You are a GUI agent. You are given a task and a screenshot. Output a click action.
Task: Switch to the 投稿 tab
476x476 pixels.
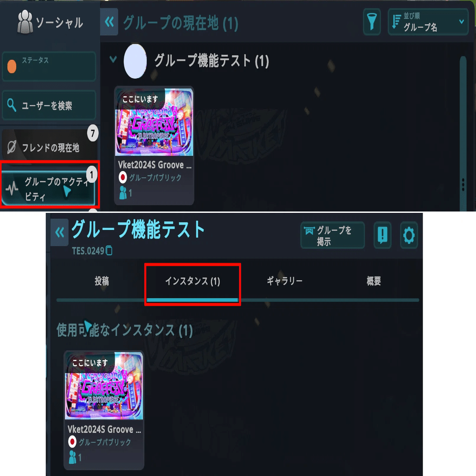[101, 281]
